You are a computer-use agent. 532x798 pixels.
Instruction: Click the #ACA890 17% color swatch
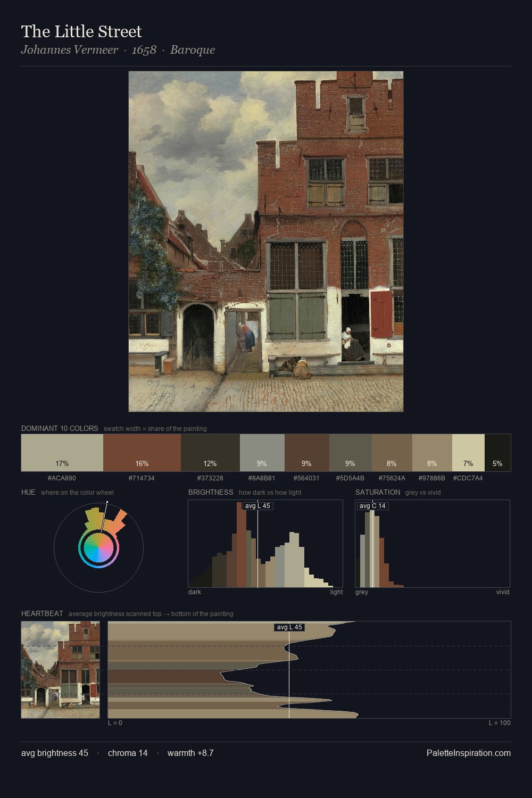click(62, 453)
